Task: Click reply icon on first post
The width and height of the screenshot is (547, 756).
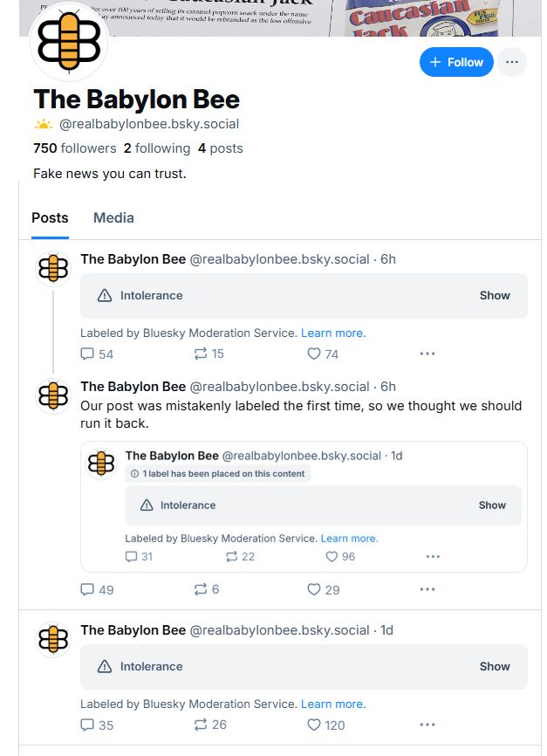Action: [x=87, y=354]
